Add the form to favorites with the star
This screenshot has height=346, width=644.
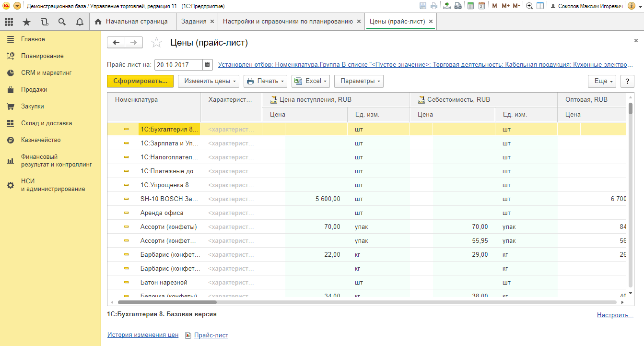coord(156,43)
